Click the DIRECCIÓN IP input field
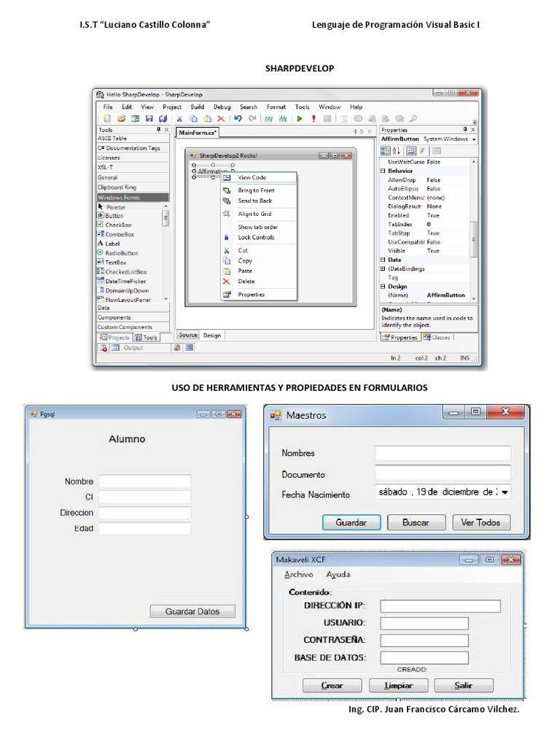Image resolution: width=560 pixels, height=747 pixels. click(440, 606)
